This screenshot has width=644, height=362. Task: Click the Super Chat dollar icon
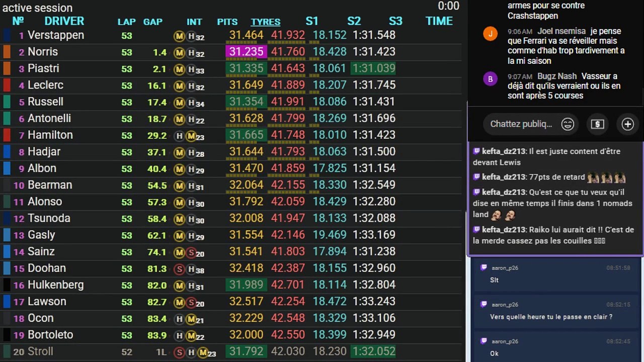[x=597, y=124]
